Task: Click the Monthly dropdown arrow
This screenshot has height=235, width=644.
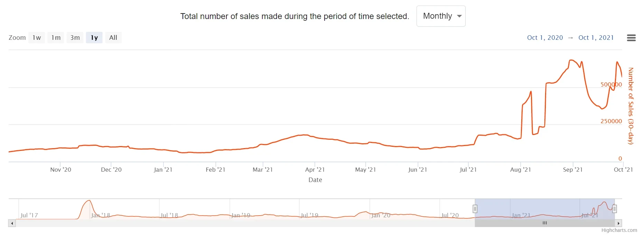Action: [x=459, y=16]
